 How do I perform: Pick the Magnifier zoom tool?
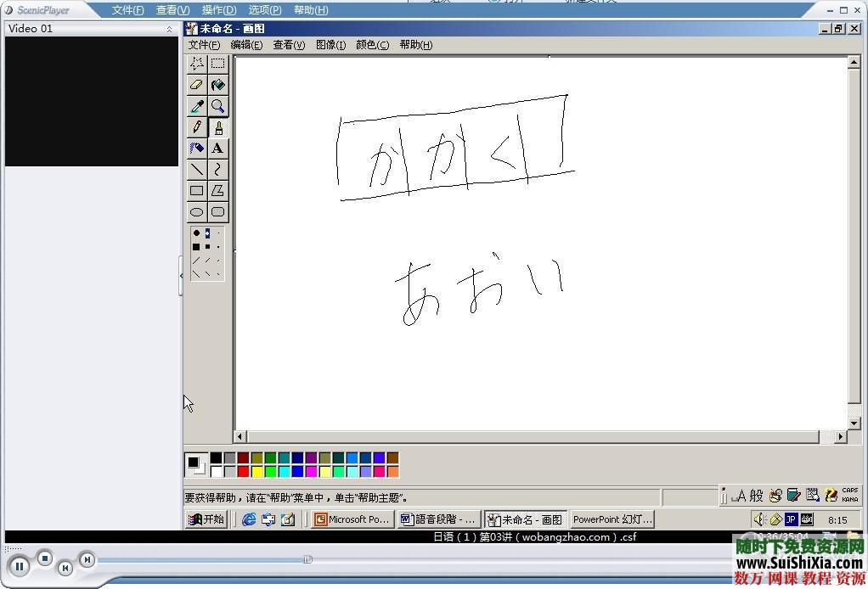click(x=218, y=106)
